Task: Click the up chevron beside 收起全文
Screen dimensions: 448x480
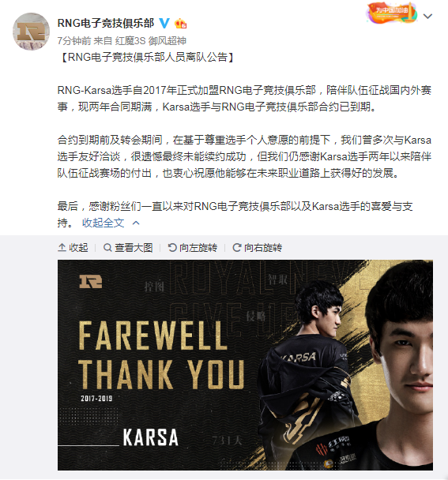Action: 136,223
